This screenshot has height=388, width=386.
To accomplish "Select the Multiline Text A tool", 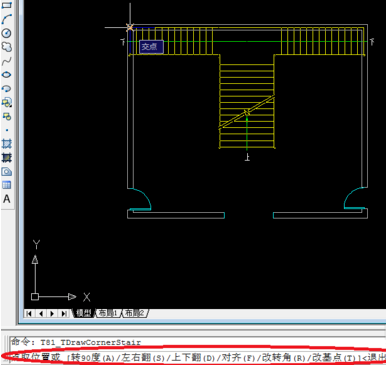I will (7, 199).
